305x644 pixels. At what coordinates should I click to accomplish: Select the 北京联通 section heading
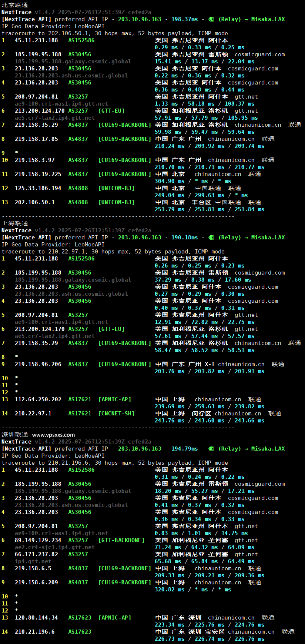(15, 5)
